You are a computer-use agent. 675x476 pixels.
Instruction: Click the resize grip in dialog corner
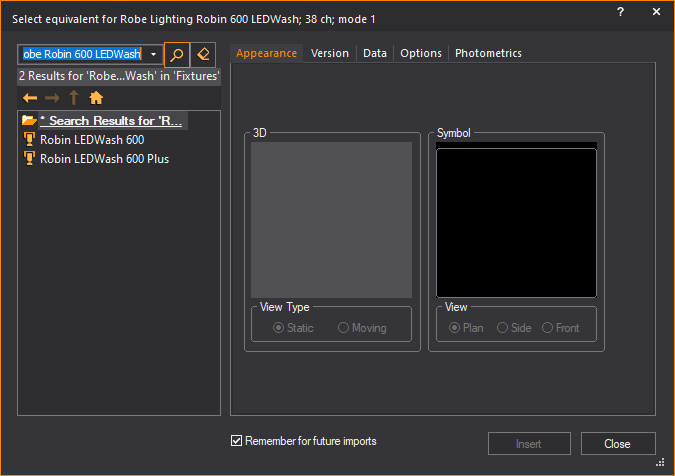660,462
